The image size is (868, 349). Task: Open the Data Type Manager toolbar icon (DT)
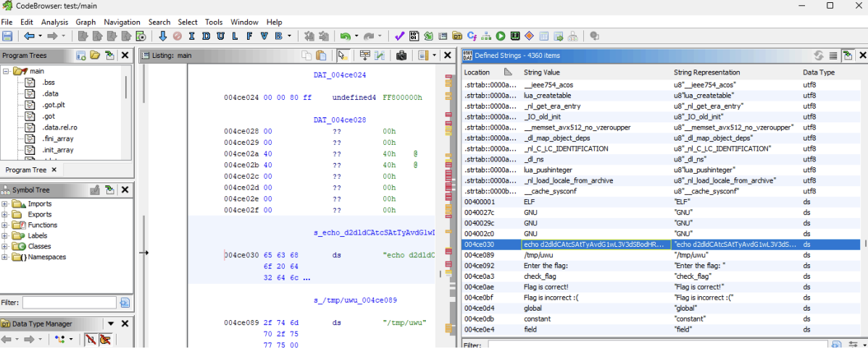(457, 36)
